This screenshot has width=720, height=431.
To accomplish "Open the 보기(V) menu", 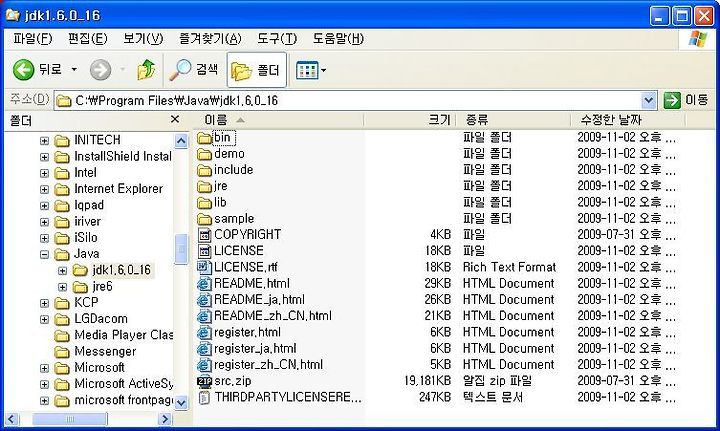I will coord(143,39).
